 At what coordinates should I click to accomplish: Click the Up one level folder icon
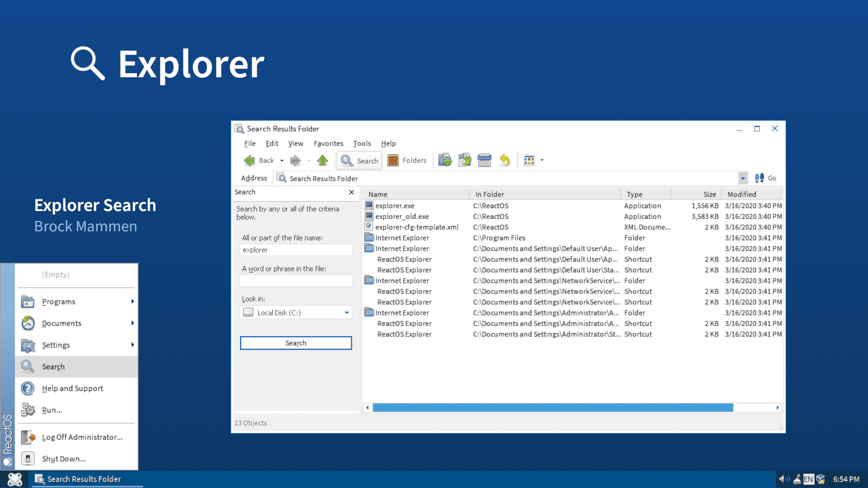click(x=322, y=160)
